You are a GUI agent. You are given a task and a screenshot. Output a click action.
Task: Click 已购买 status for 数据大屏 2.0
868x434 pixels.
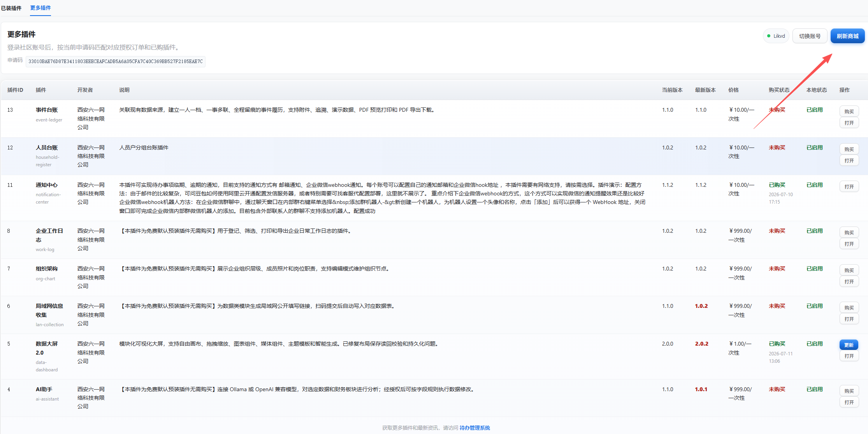(777, 344)
